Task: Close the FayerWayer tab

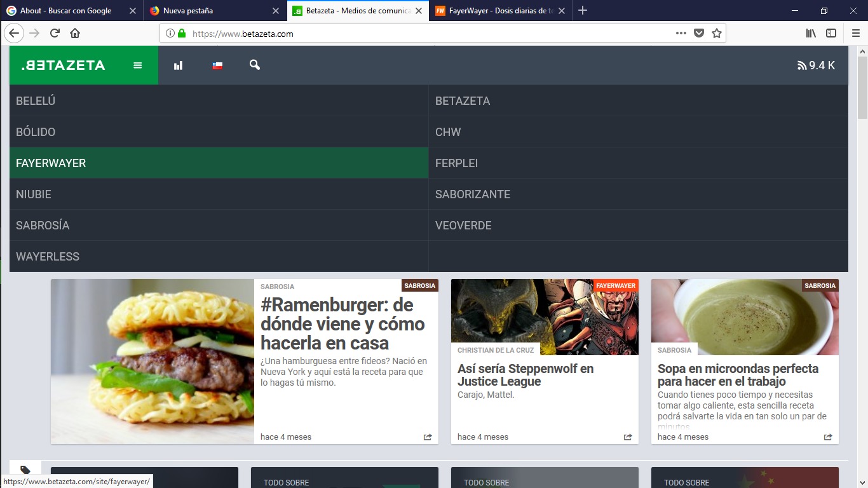Action: (x=561, y=11)
